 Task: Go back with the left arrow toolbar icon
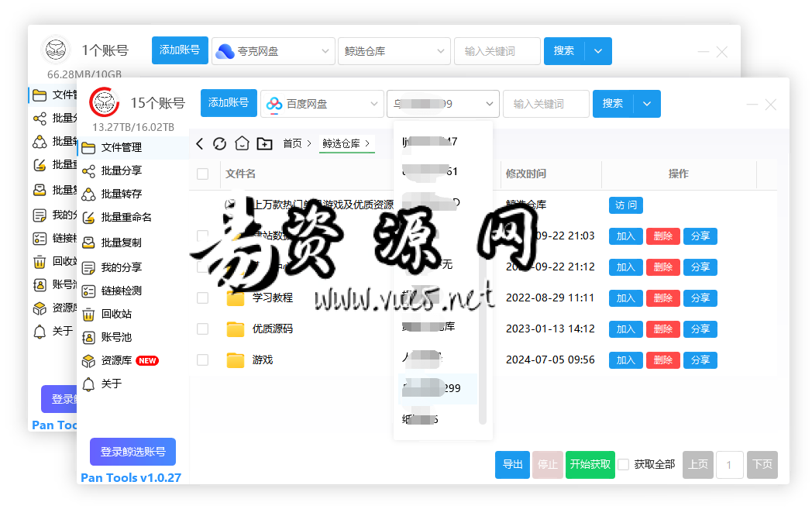click(x=200, y=144)
